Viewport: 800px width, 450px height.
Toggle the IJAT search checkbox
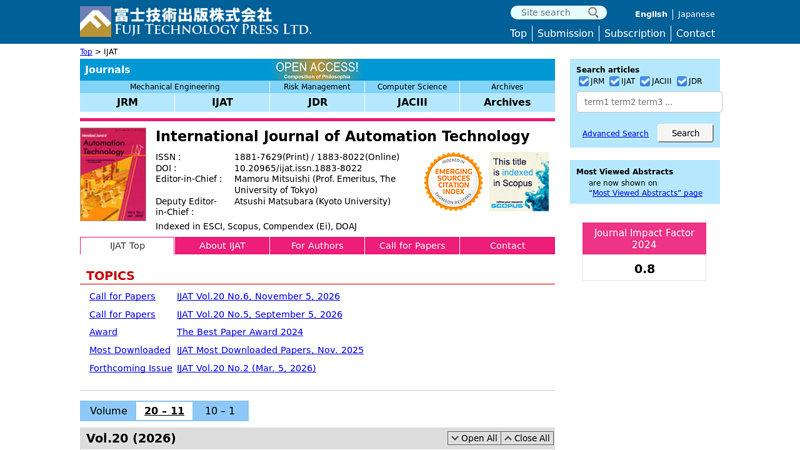pyautogui.click(x=615, y=81)
